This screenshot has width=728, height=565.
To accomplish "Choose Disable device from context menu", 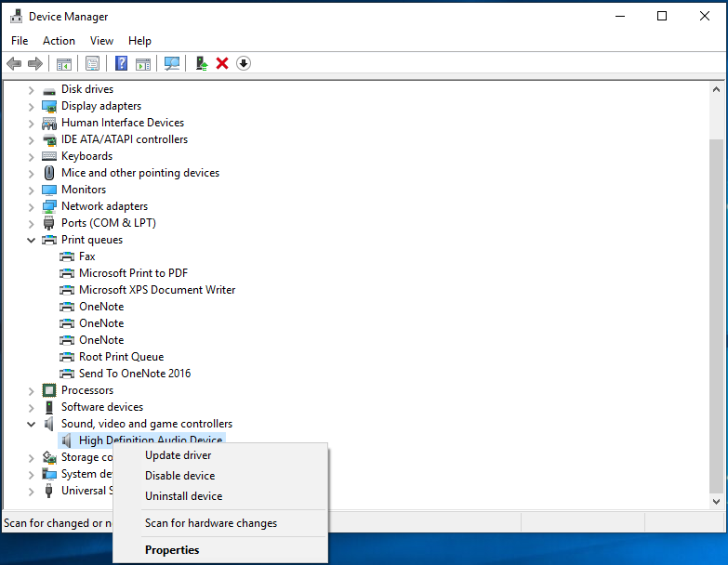I will pyautogui.click(x=220, y=476).
